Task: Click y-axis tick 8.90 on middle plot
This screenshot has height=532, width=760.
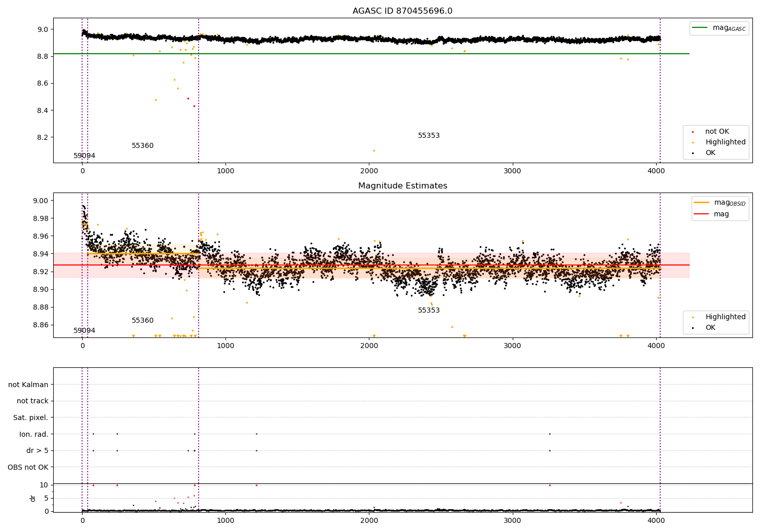Action: tap(41, 289)
